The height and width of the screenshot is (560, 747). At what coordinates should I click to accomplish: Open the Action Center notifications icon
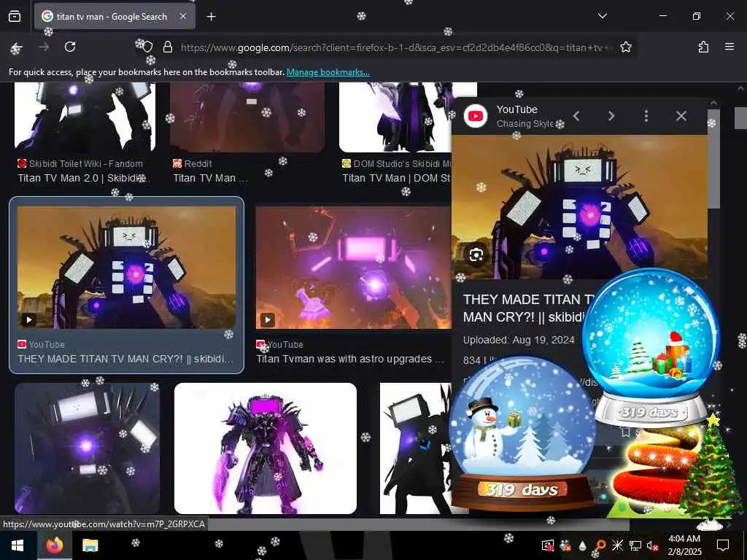tap(723, 545)
